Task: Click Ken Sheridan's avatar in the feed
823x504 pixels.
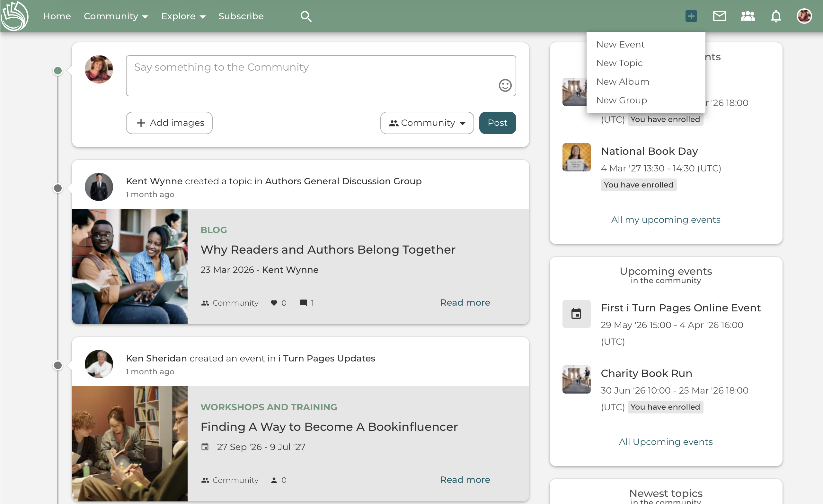Action: [x=99, y=364]
